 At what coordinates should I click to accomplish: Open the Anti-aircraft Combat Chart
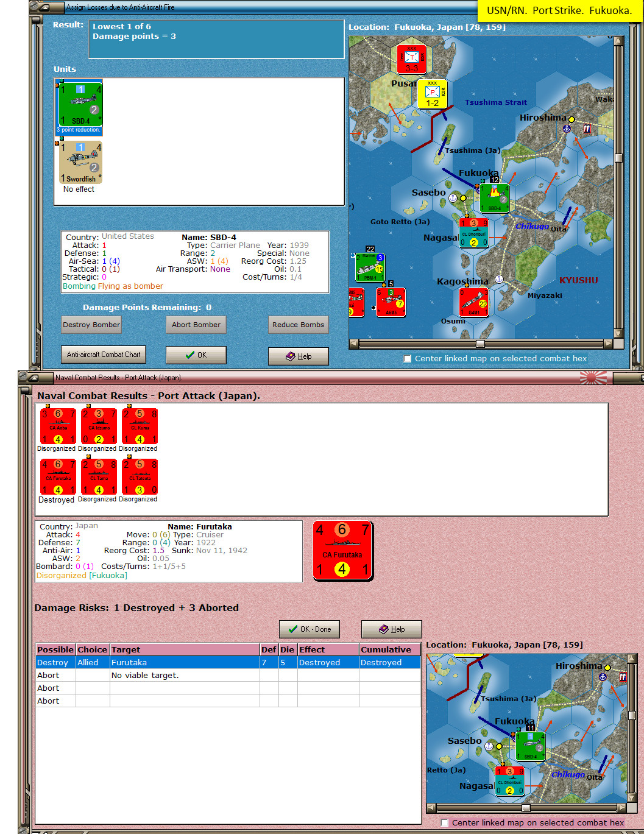coord(104,355)
